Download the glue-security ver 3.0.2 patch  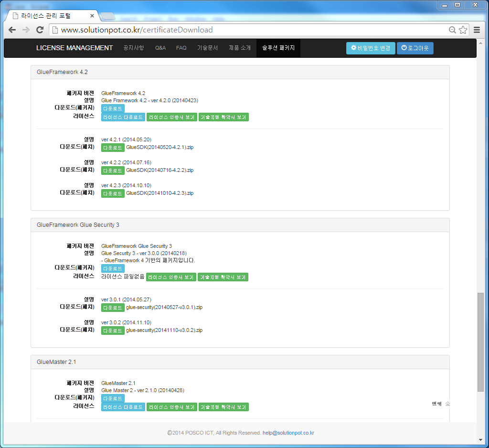[x=113, y=331]
